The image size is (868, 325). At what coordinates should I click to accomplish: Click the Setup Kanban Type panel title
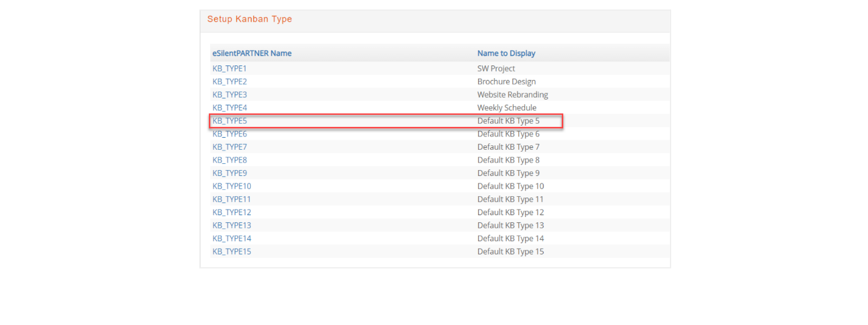coord(250,19)
